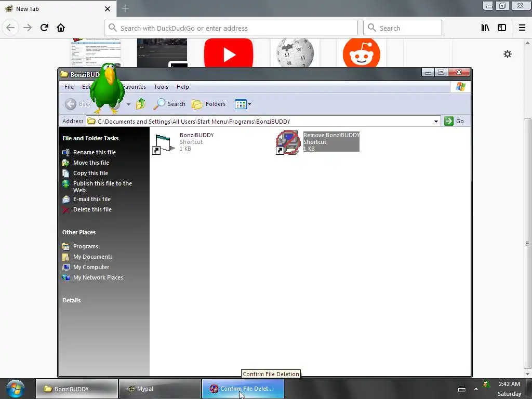Click the Go button

[454, 121]
